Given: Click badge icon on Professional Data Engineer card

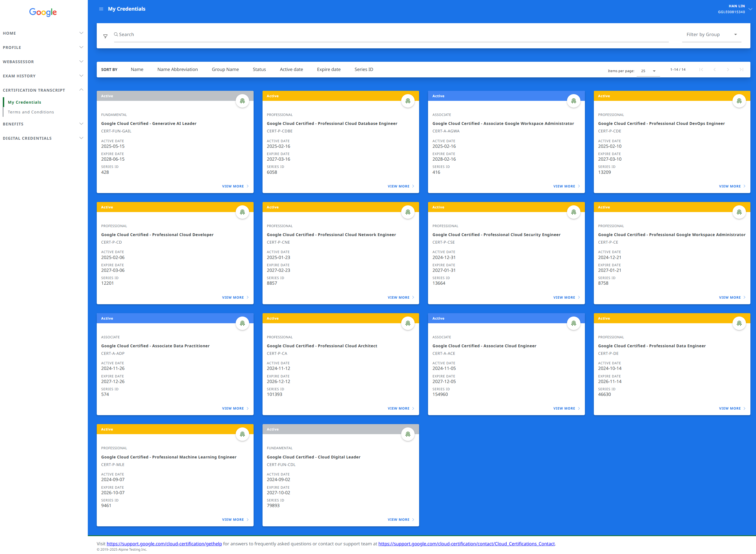Looking at the screenshot, I should click(739, 323).
